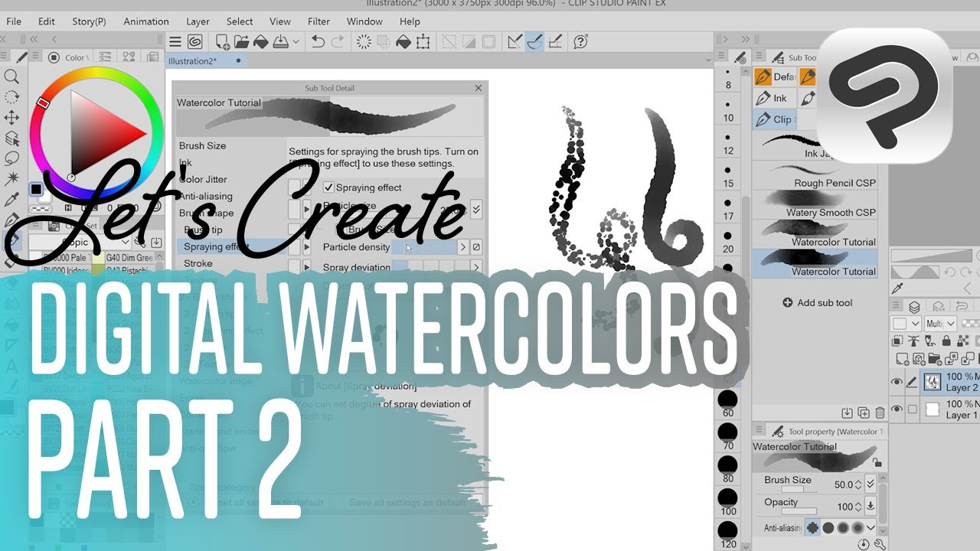The width and height of the screenshot is (980, 551).
Task: Adjust the Opacity slider in Tool property
Action: pos(798,510)
